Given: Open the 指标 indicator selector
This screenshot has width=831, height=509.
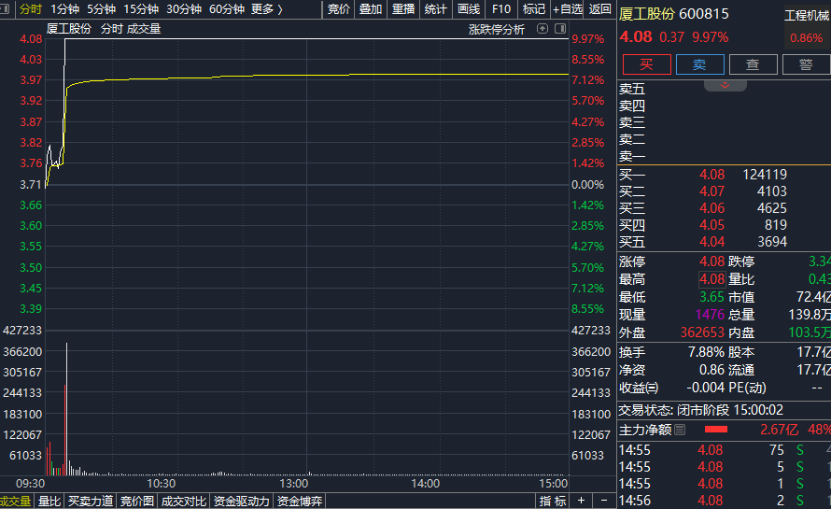Looking at the screenshot, I should [x=552, y=500].
